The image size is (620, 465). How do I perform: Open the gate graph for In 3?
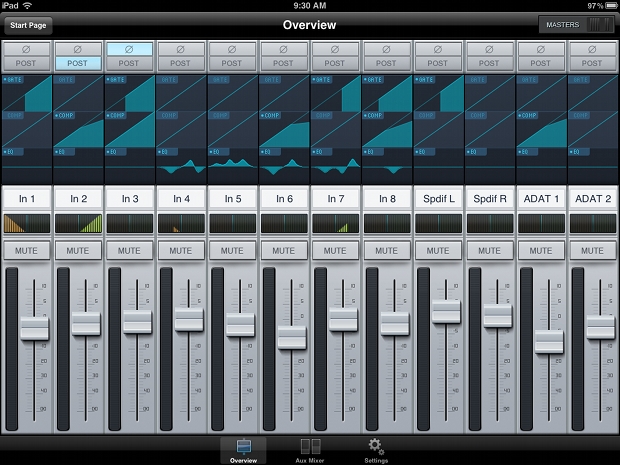pos(130,93)
